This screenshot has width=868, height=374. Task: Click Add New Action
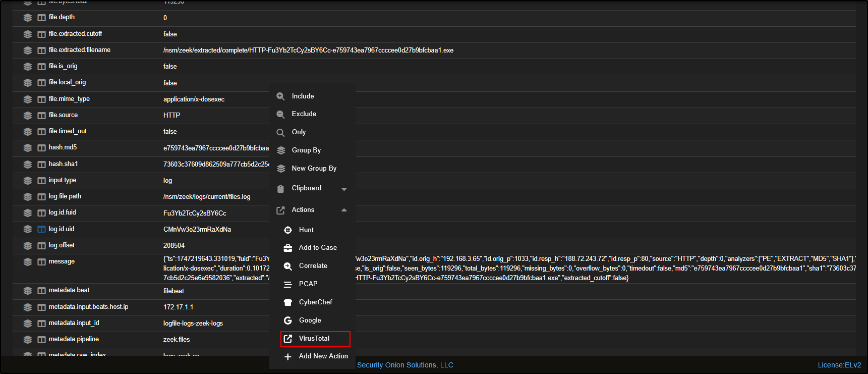pos(323,356)
